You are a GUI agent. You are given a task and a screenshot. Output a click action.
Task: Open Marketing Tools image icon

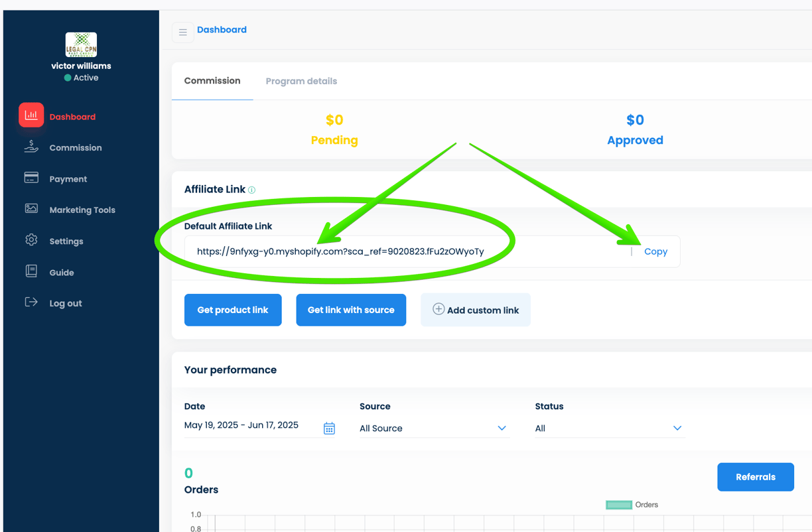click(x=31, y=208)
